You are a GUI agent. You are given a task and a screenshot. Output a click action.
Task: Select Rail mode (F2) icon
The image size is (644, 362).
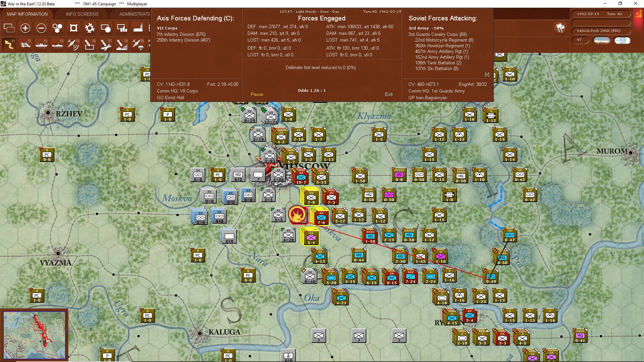tap(25, 45)
